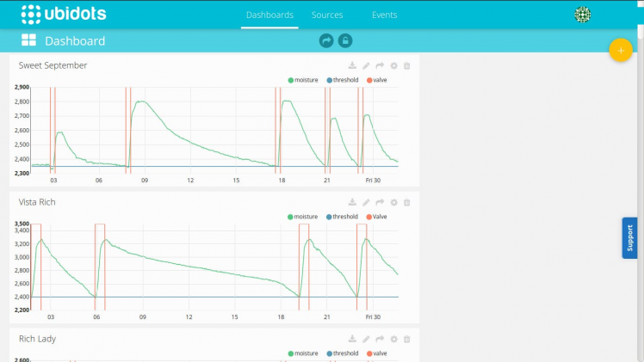Edit the Sweet September widget

pyautogui.click(x=366, y=65)
